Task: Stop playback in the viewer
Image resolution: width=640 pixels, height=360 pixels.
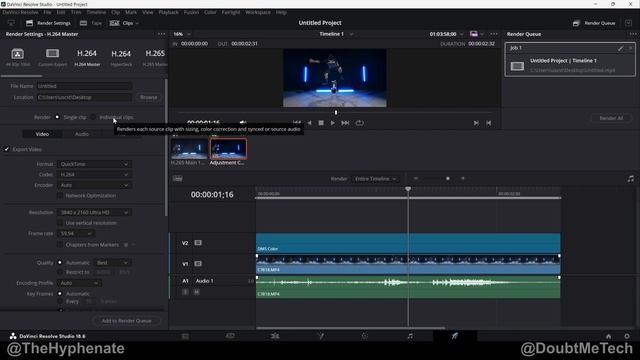Action: 321,123
